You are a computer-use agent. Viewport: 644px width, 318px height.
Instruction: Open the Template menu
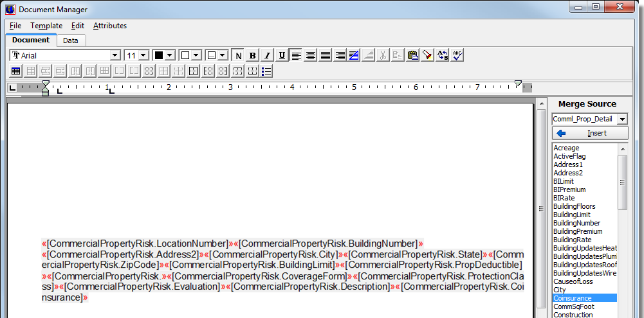point(46,26)
